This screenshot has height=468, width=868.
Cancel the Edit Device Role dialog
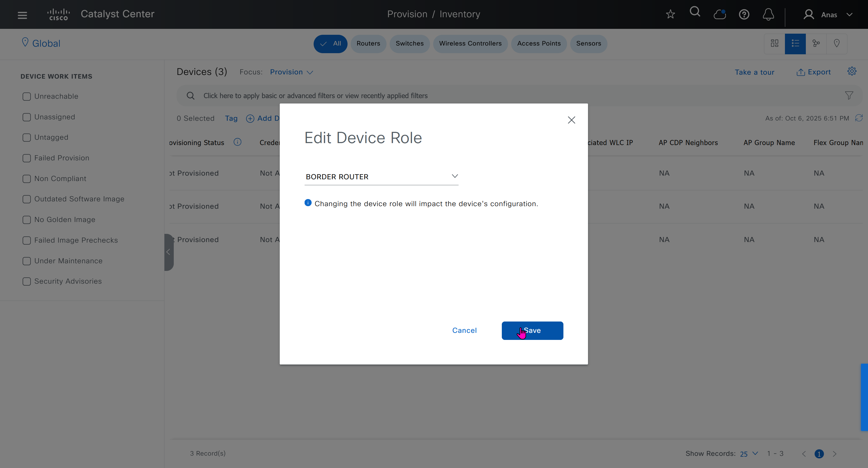464,331
